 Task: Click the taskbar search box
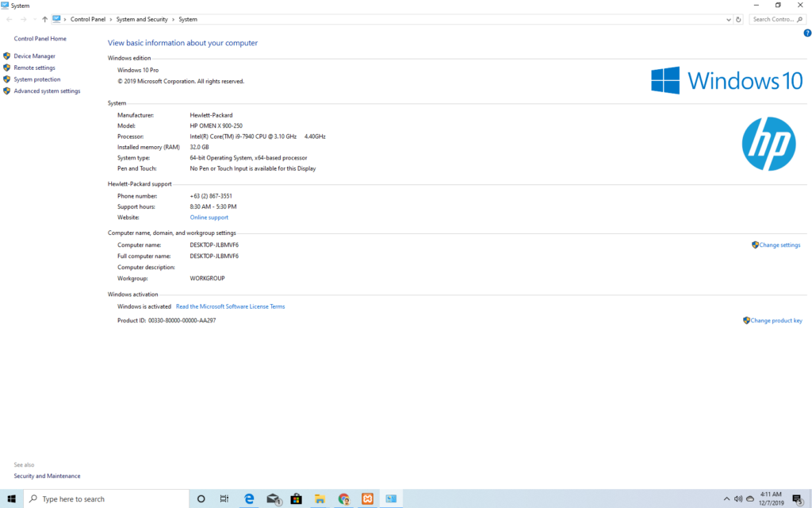(x=107, y=498)
